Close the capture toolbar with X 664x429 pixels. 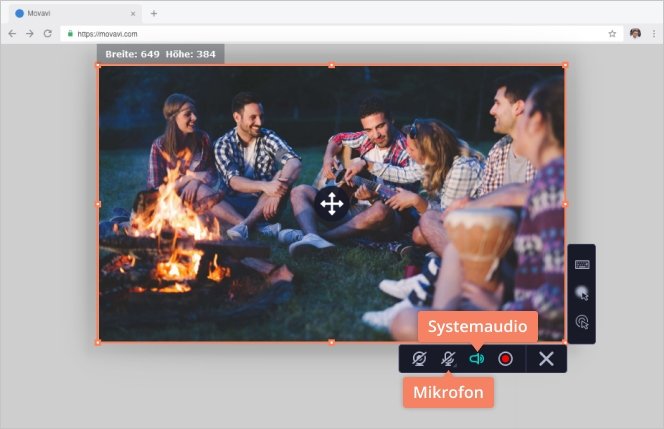[546, 359]
